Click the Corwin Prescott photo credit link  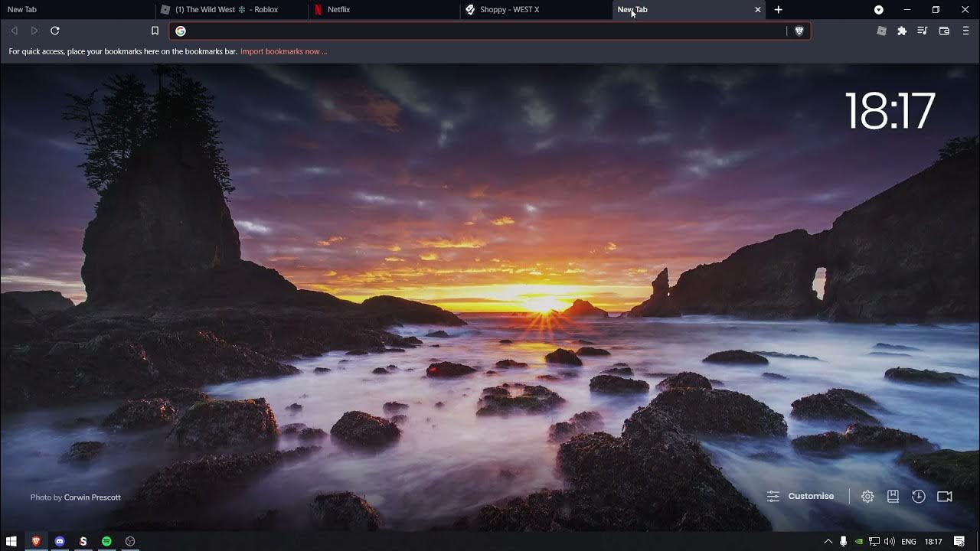point(93,497)
